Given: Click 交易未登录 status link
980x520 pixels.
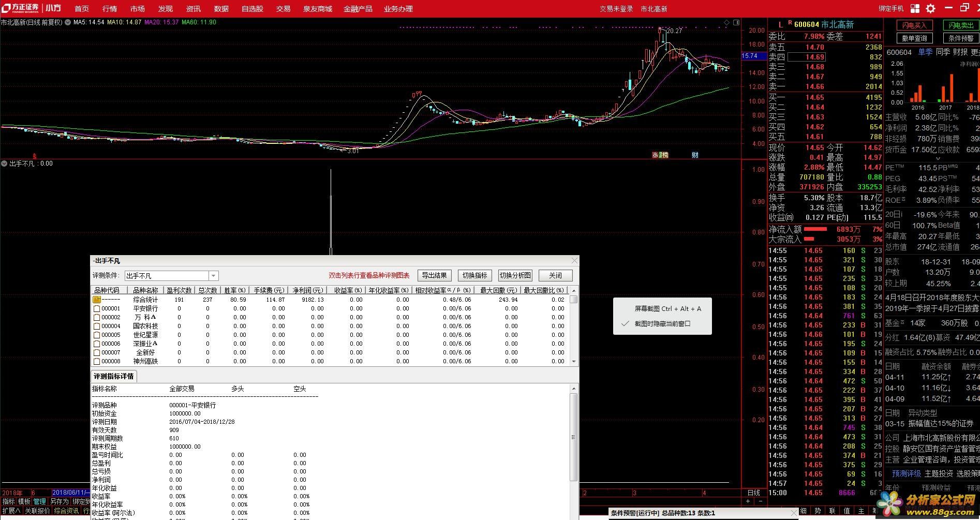Looking at the screenshot, I should (616, 9).
